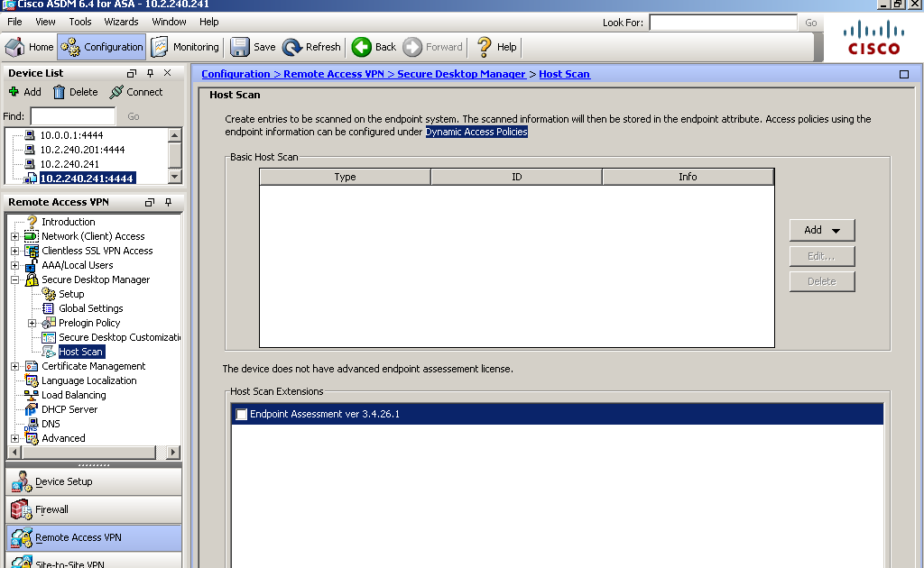Expand the Prelogin Policy node
Image resolution: width=924 pixels, height=568 pixels.
[32, 323]
